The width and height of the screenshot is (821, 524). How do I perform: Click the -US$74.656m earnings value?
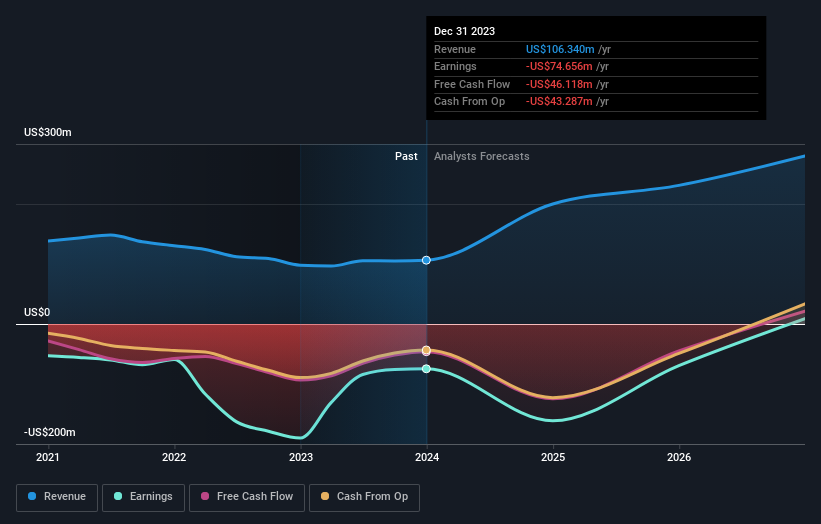pos(559,66)
